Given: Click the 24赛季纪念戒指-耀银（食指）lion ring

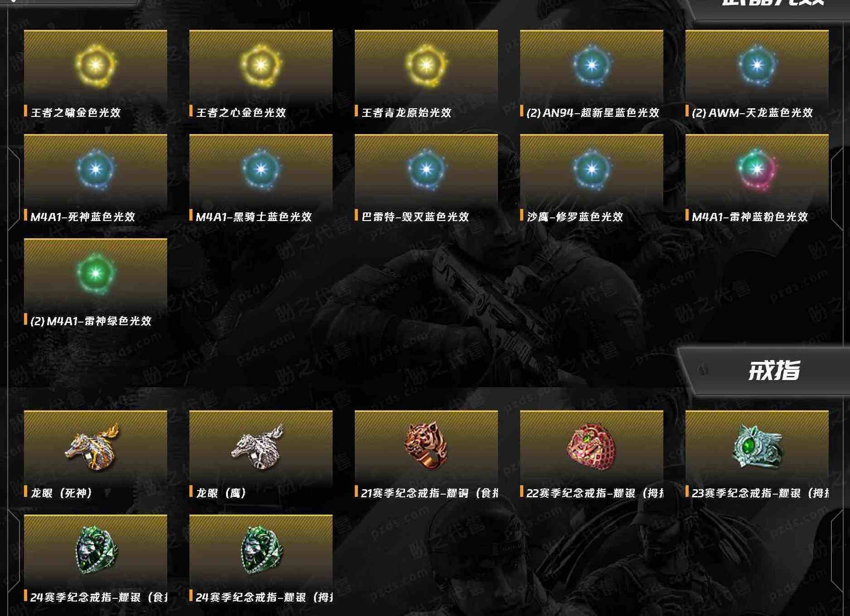Looking at the screenshot, I should (96, 550).
